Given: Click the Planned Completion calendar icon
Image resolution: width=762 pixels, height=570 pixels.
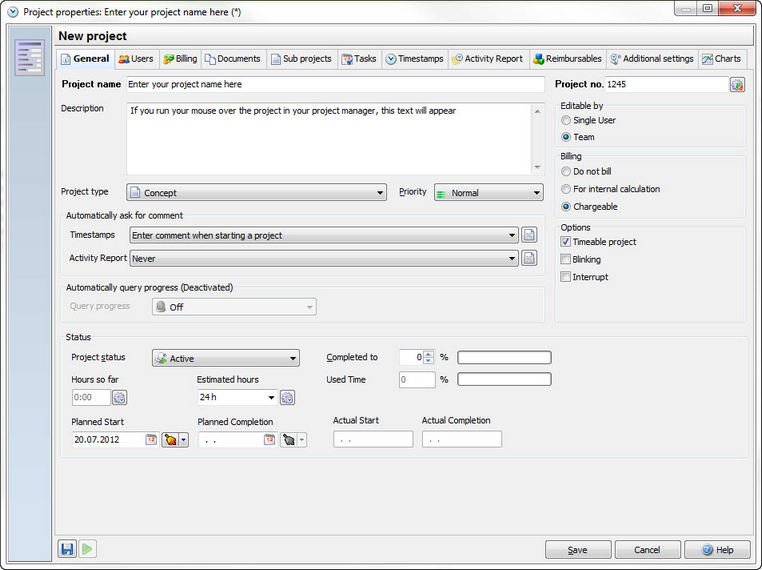Looking at the screenshot, I should point(269,439).
